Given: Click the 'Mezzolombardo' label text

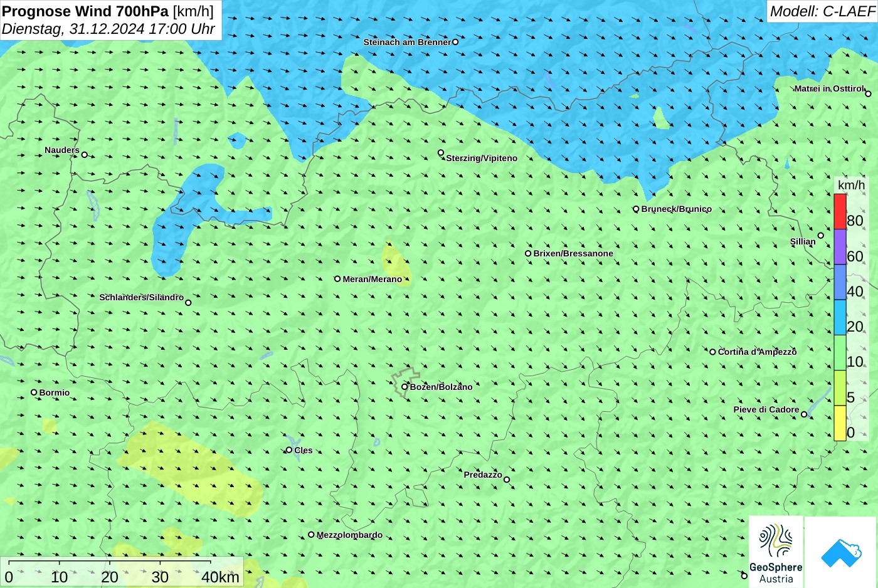Looking at the screenshot, I should click(x=349, y=535).
